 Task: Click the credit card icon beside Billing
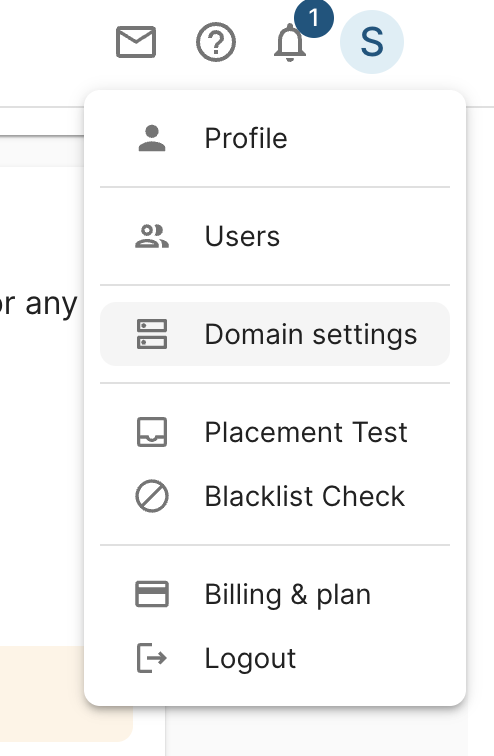point(152,594)
